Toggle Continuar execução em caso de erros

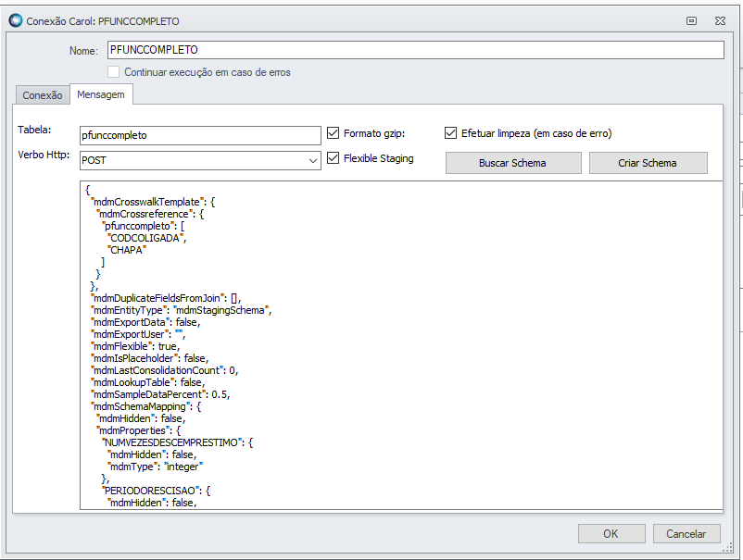pyautogui.click(x=113, y=71)
